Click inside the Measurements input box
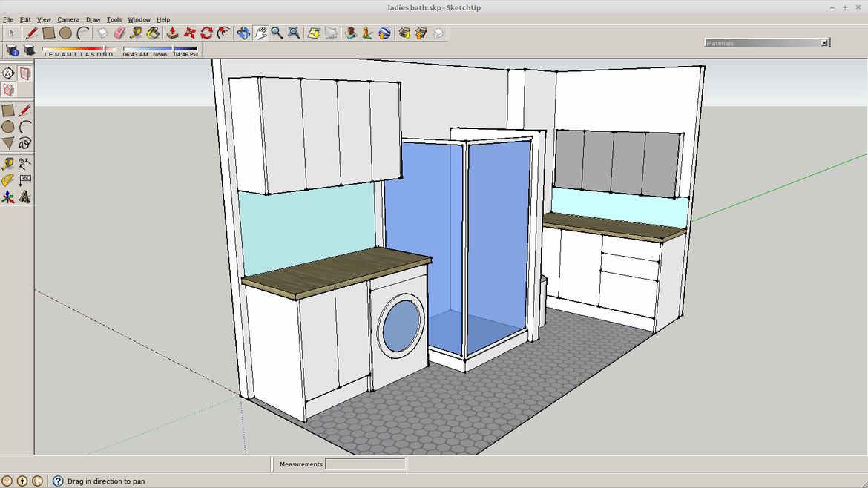Image resolution: width=868 pixels, height=488 pixels. (365, 464)
